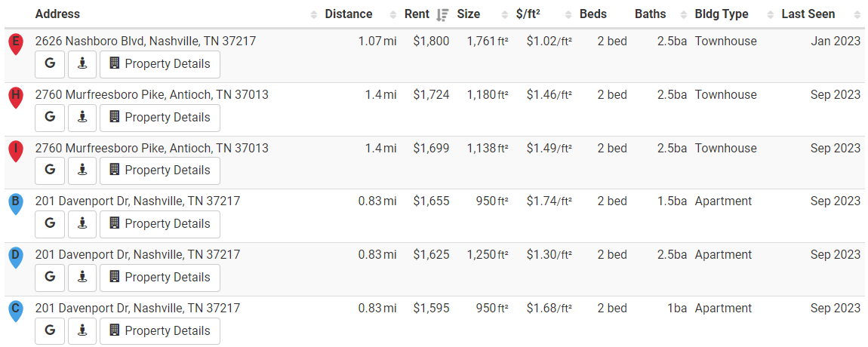Open street view for marker I listing
The image size is (868, 347).
(x=82, y=170)
